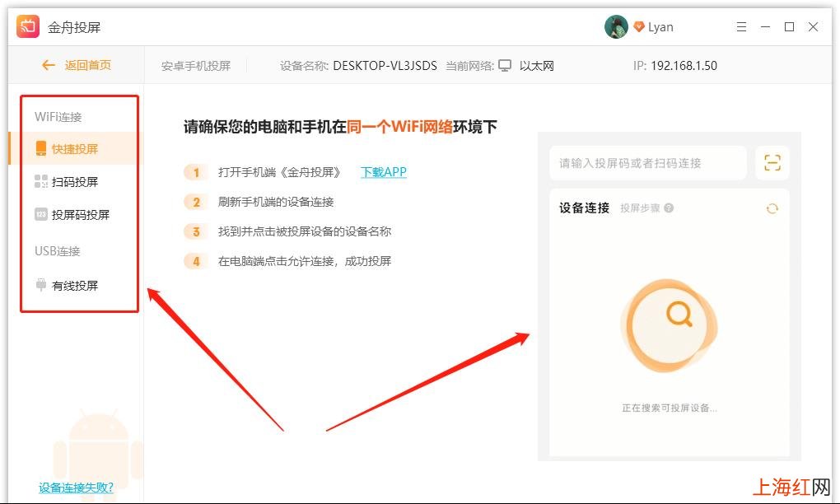The width and height of the screenshot is (840, 504).
Task: Choose 有线投屏 under USB连接
Action: click(74, 286)
